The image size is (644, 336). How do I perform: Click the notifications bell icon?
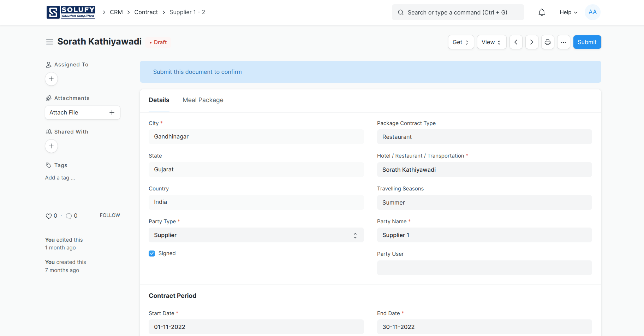coord(542,12)
